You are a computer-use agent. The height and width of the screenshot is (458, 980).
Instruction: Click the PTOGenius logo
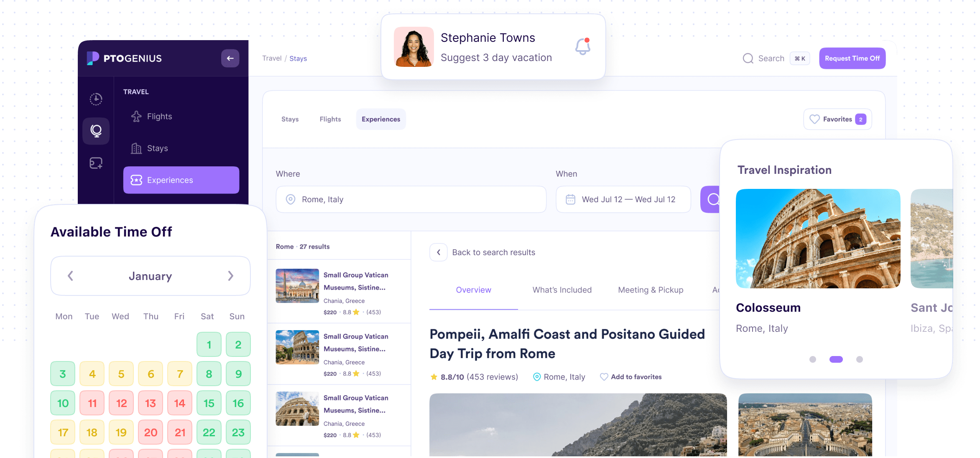tap(124, 59)
